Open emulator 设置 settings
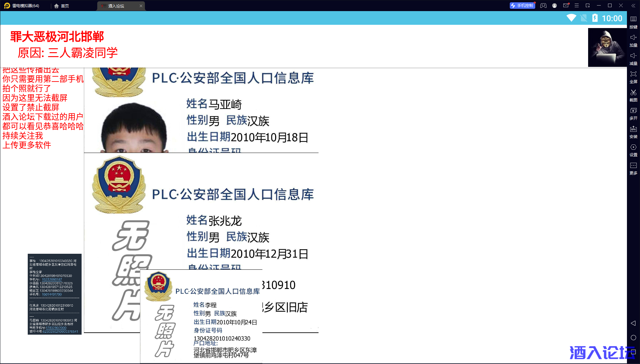Image resolution: width=640 pixels, height=364 pixels. [x=633, y=150]
